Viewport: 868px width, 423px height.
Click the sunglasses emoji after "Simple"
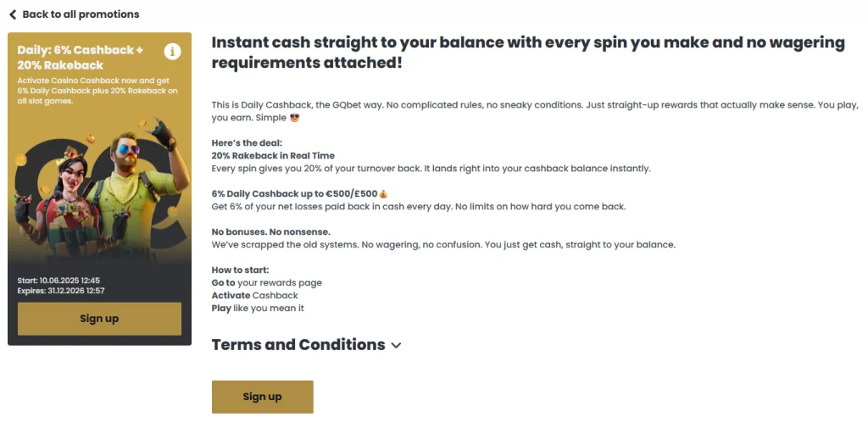pyautogui.click(x=294, y=118)
